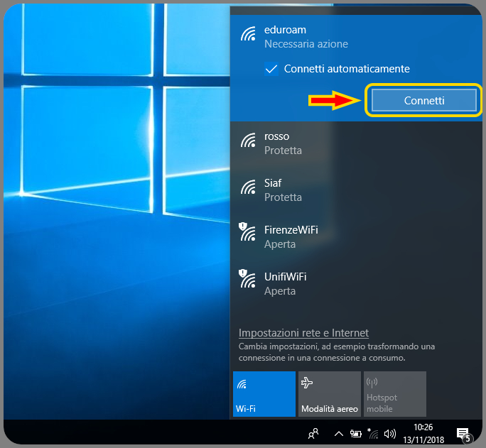The width and height of the screenshot is (486, 448).
Task: Toggle the Wi-Fi quick action tile
Action: [264, 394]
